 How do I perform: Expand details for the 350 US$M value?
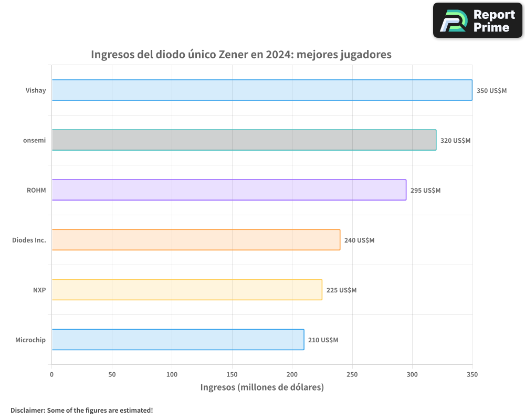pos(491,90)
